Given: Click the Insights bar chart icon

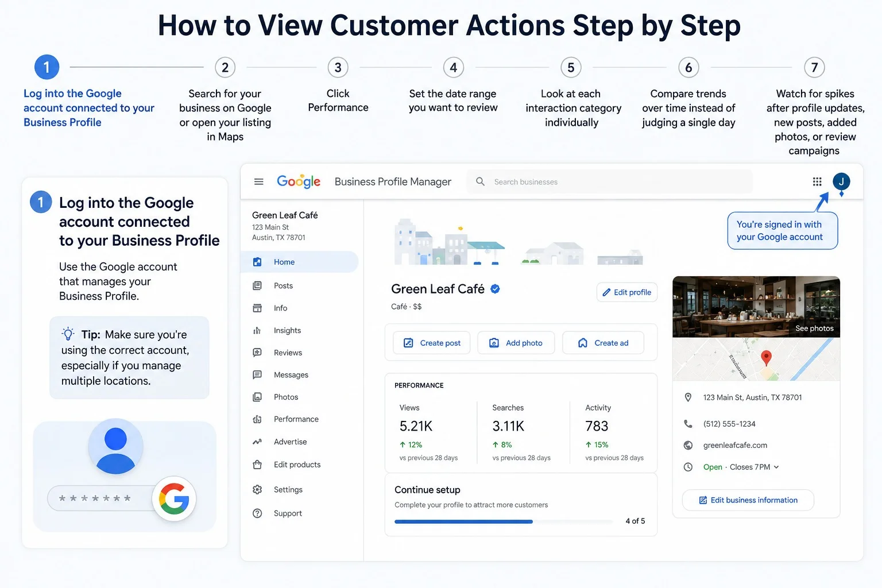Looking at the screenshot, I should click(x=257, y=330).
